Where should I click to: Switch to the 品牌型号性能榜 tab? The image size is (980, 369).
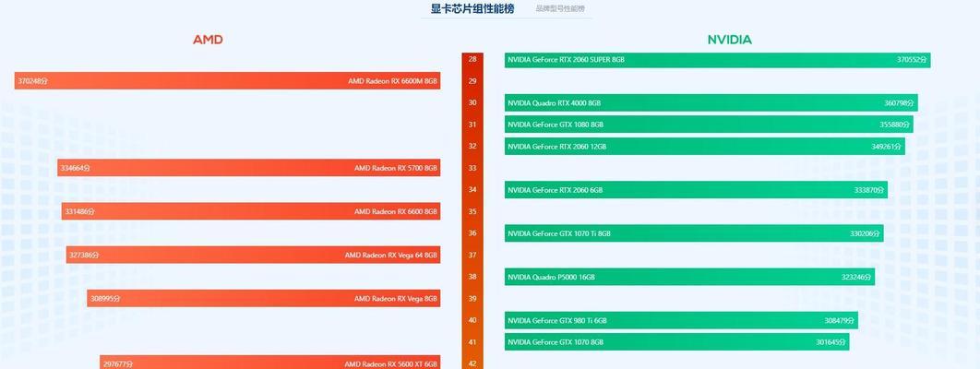click(561, 8)
